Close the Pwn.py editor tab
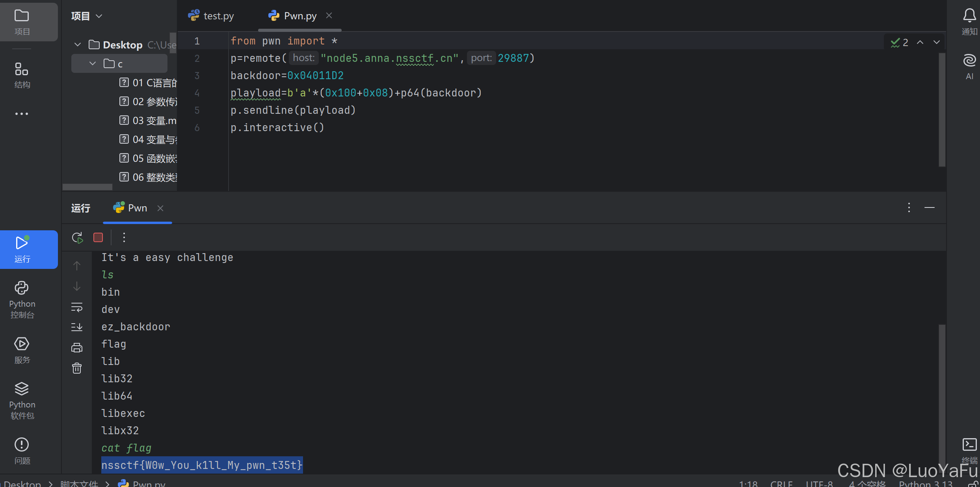This screenshot has height=487, width=980. pyautogui.click(x=329, y=15)
